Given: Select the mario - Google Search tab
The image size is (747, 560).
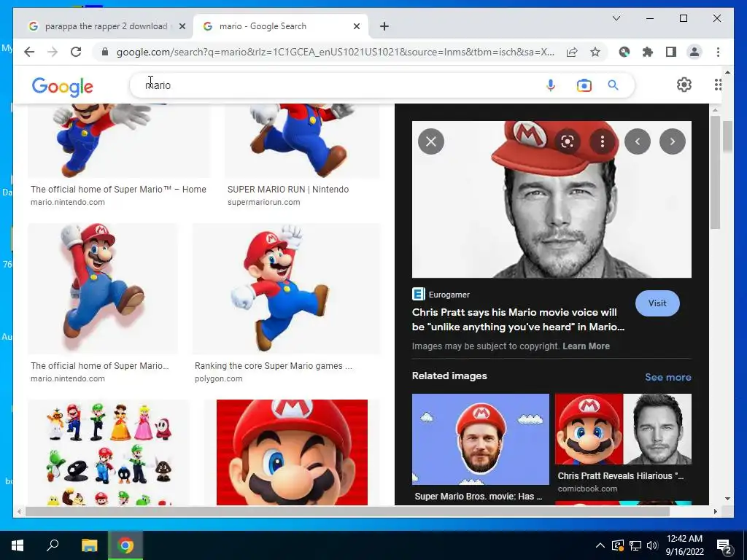Looking at the screenshot, I should (280, 26).
